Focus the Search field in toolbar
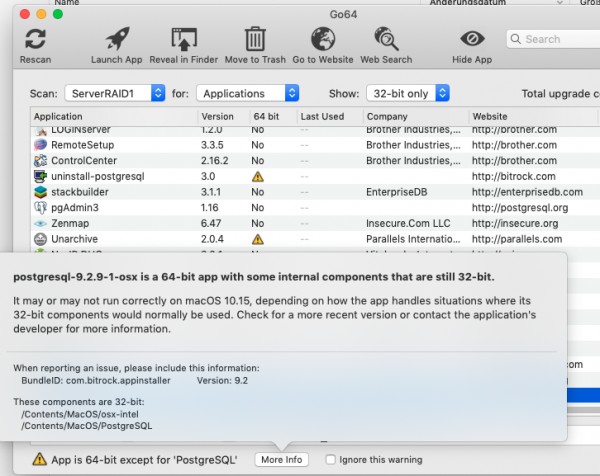Image resolution: width=600 pixels, height=476 pixels. 553,39
